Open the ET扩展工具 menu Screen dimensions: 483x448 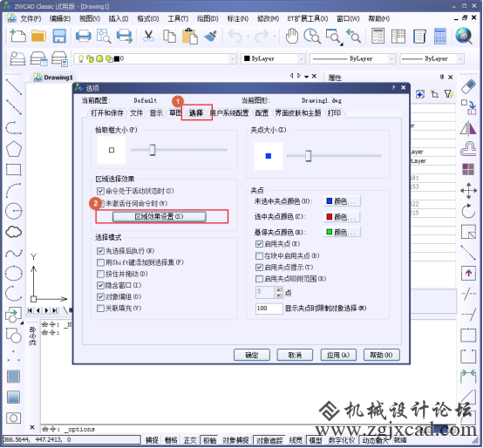[308, 19]
